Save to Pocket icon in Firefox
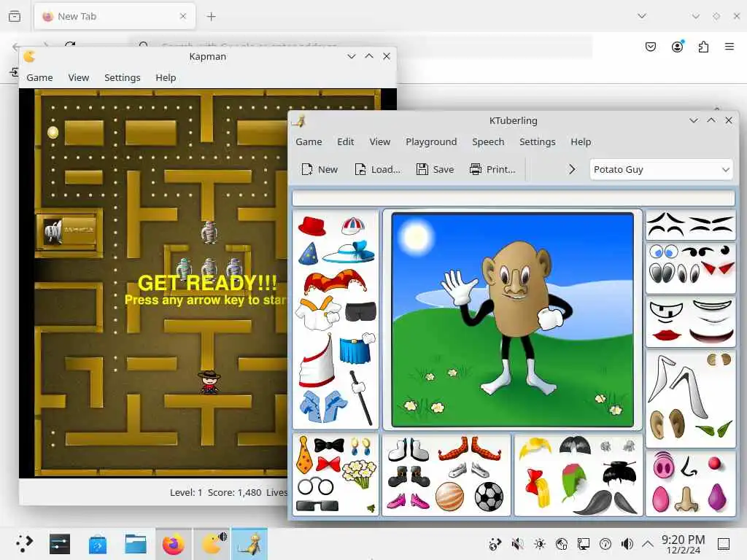This screenshot has height=560, width=747. tap(651, 47)
